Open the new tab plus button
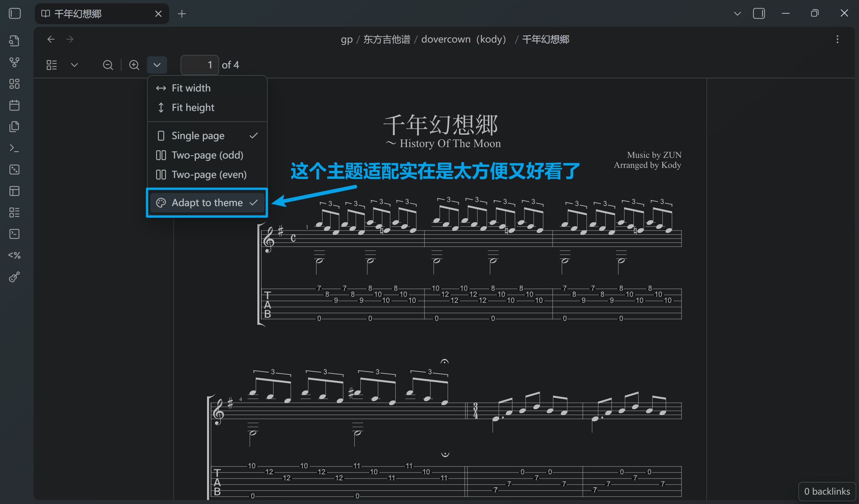Screen dimensions: 859x504 click(182, 14)
